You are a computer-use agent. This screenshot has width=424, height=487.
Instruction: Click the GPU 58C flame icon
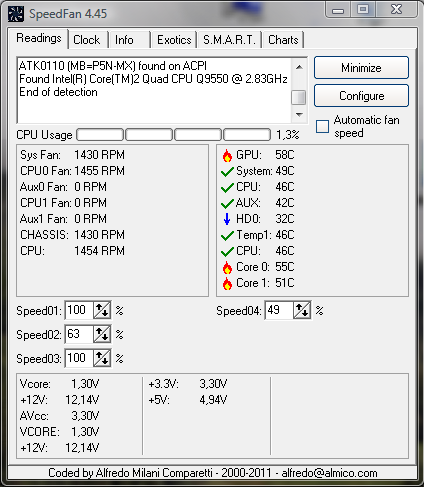[x=227, y=155]
